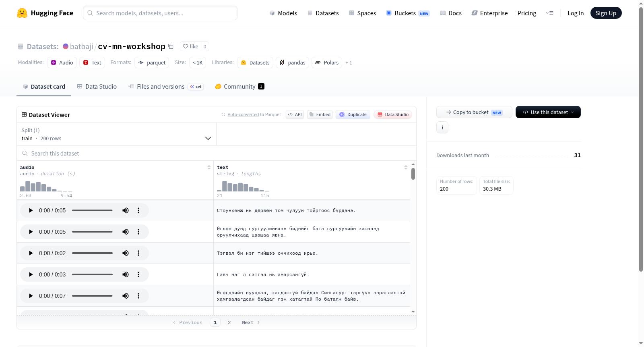Select the Datasets library tag

[255, 62]
